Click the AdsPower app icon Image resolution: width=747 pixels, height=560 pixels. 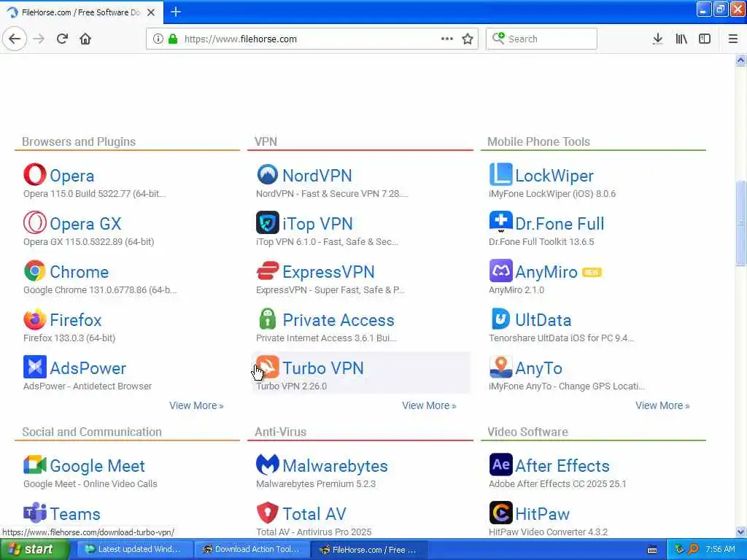click(35, 367)
